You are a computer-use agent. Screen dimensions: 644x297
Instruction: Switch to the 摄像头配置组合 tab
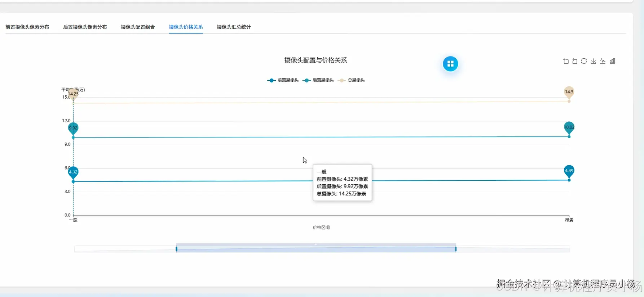(138, 27)
